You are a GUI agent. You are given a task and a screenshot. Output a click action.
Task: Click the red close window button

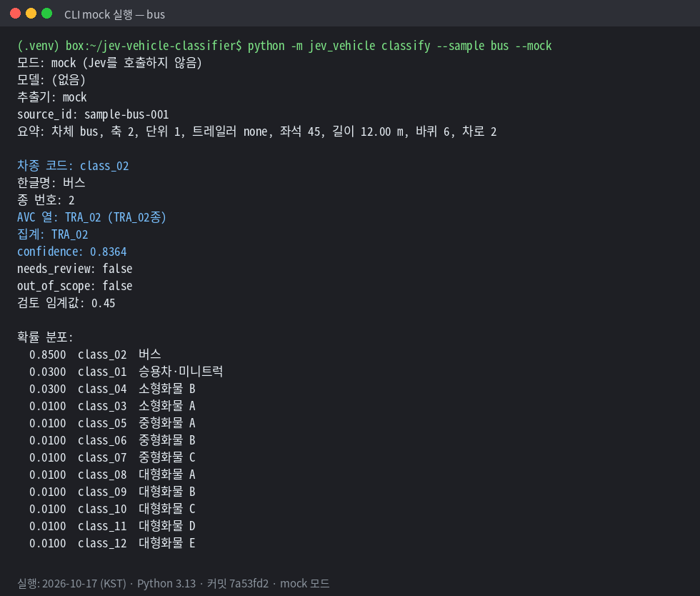15,14
